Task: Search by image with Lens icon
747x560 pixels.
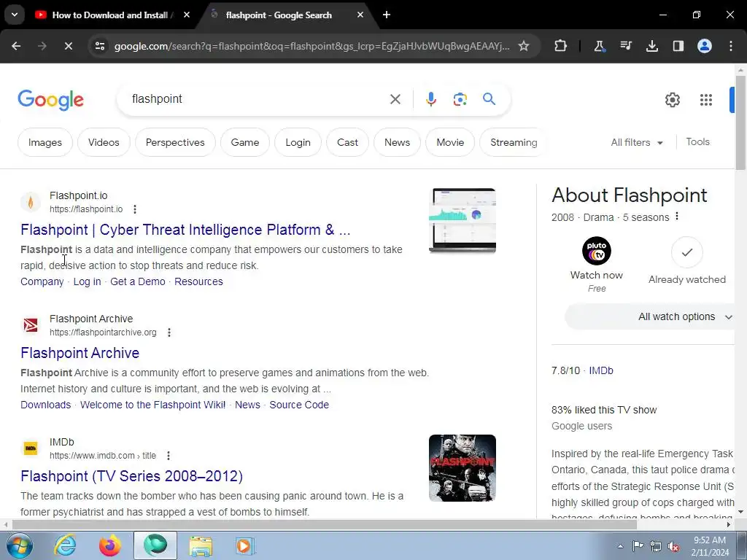Action: click(x=460, y=99)
